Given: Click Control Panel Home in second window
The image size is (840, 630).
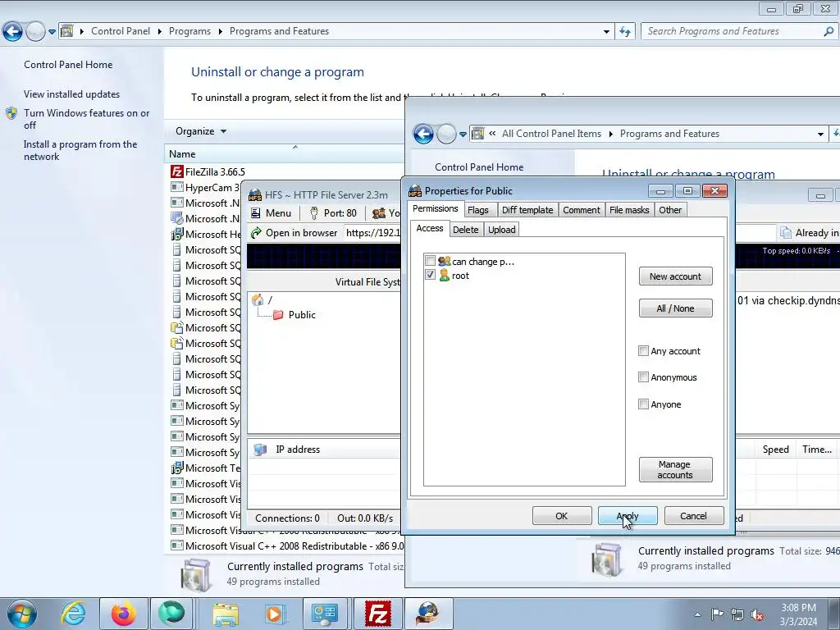Looking at the screenshot, I should click(x=479, y=167).
